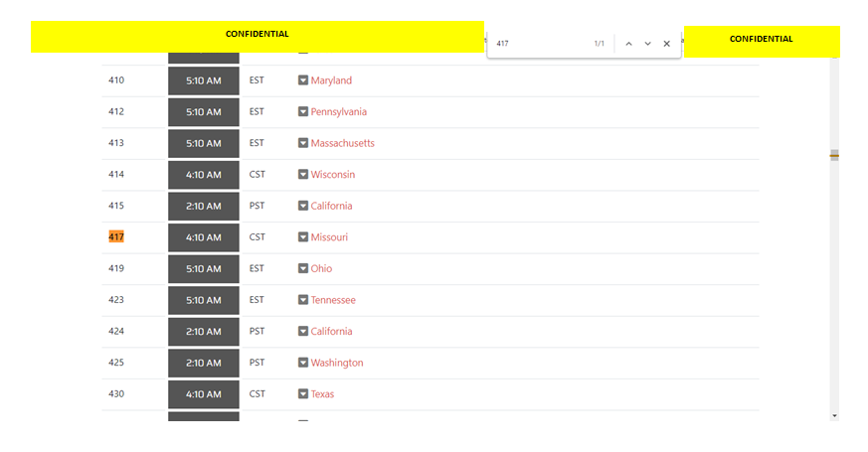Expand the Maryland dropdown arrow

pos(303,80)
